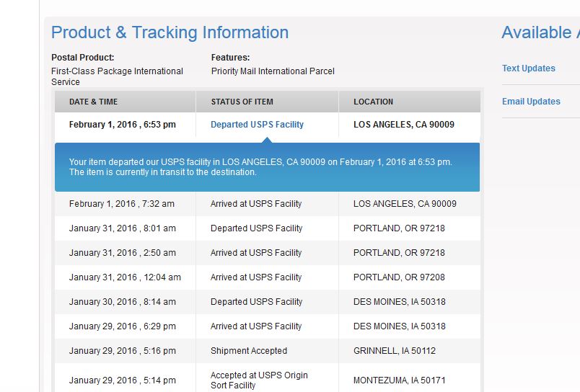Click the Accepted at USPS Origin Sort Facility entry
Image resolution: width=580 pixels, height=392 pixels.
coord(259,380)
